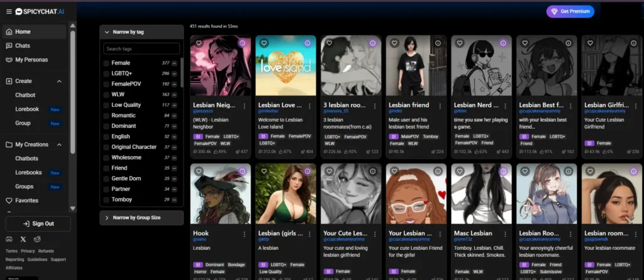Click the Get Premium button
This screenshot has height=280, width=644.
point(570,11)
